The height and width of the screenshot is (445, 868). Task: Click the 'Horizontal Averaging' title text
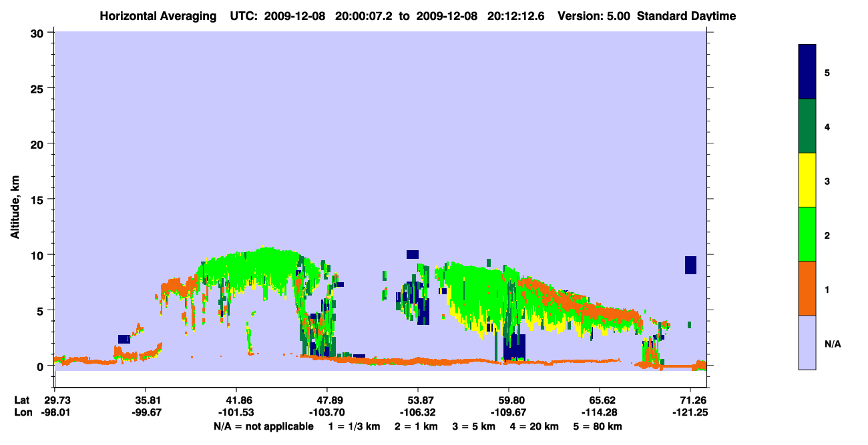pyautogui.click(x=157, y=16)
